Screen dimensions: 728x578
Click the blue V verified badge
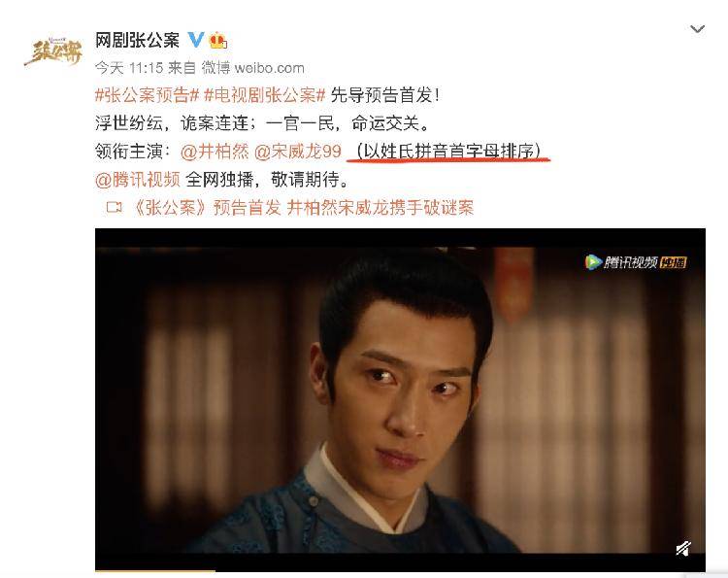pos(195,40)
